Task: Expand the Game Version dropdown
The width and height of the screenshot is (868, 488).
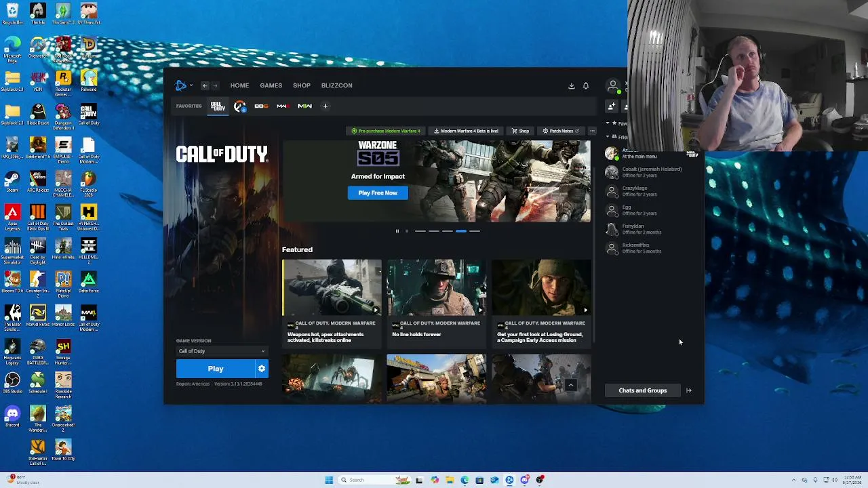Action: 222,351
